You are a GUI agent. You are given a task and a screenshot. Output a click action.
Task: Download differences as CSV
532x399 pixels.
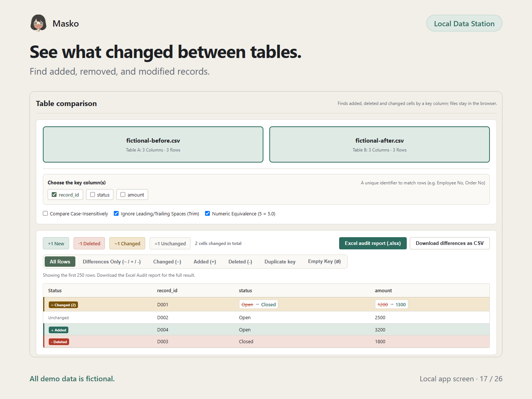tap(450, 243)
